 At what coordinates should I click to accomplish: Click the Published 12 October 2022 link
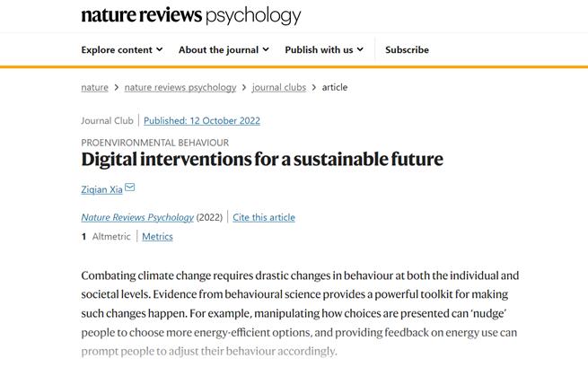[x=202, y=120]
